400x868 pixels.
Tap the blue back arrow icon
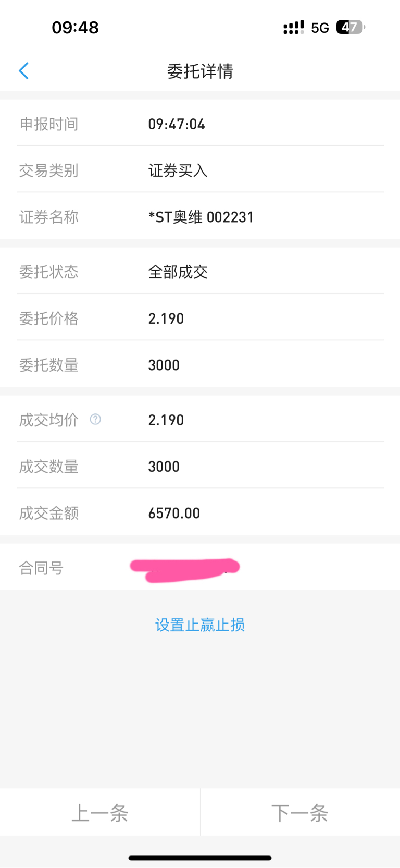pyautogui.click(x=23, y=71)
